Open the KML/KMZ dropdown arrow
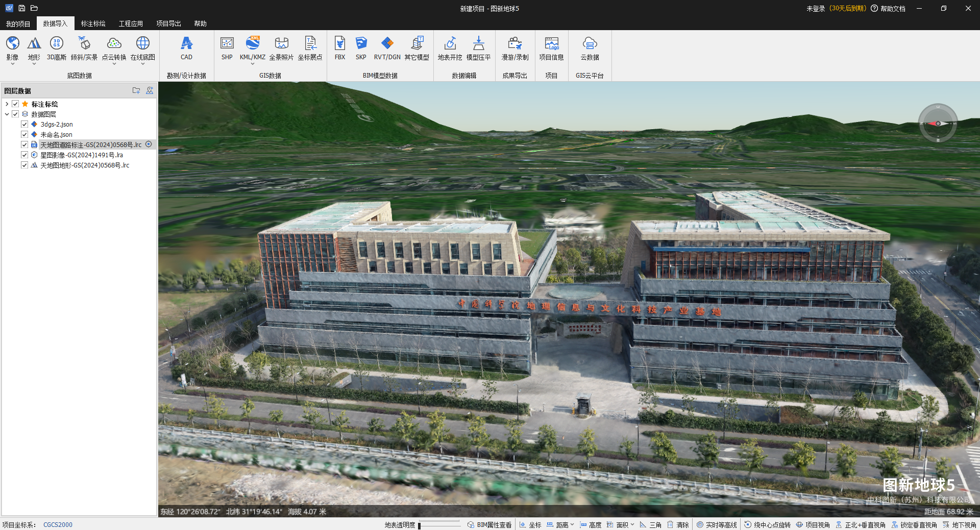This screenshot has width=980, height=530. (253, 64)
